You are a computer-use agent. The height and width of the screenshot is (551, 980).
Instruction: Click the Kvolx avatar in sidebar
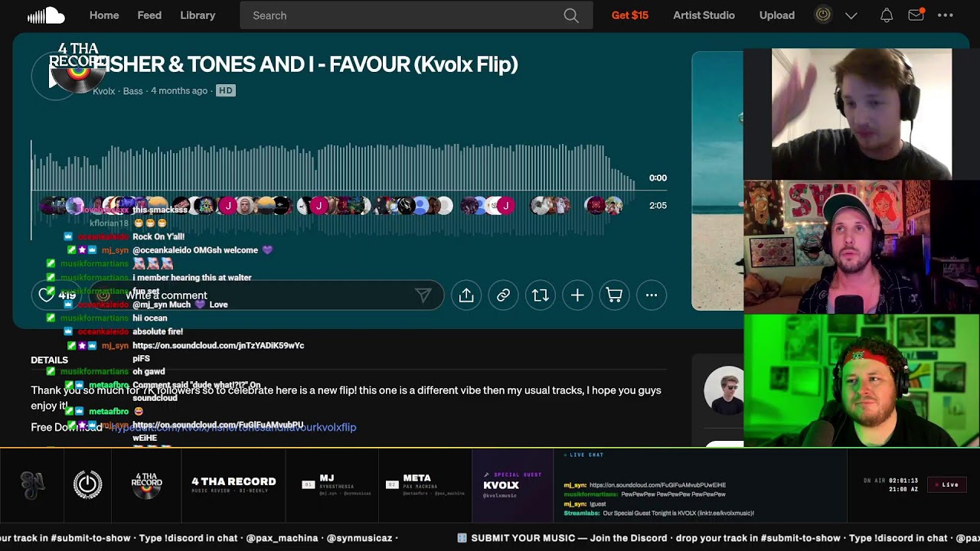pos(723,390)
